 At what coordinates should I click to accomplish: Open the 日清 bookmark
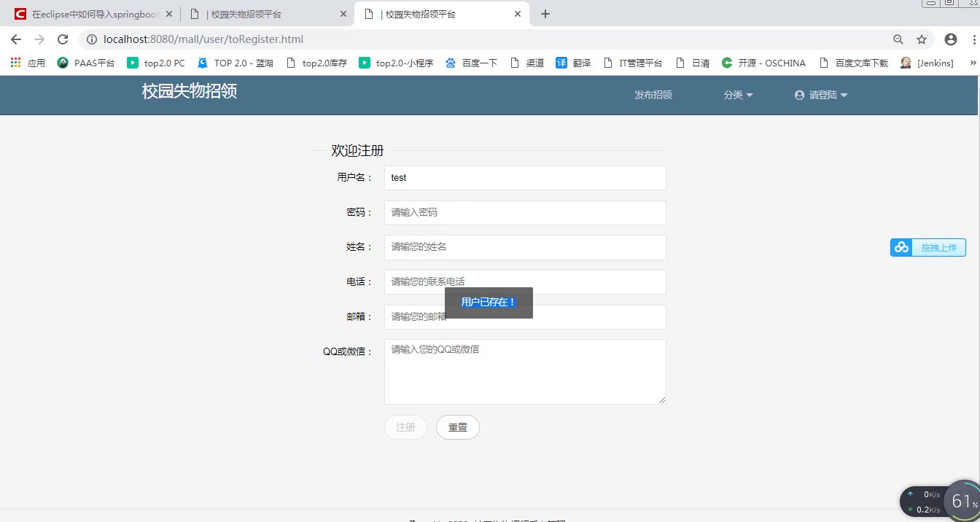tap(692, 63)
